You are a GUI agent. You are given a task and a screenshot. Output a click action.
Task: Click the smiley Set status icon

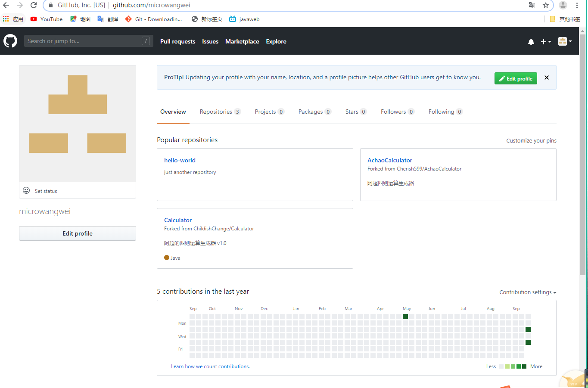pos(26,190)
